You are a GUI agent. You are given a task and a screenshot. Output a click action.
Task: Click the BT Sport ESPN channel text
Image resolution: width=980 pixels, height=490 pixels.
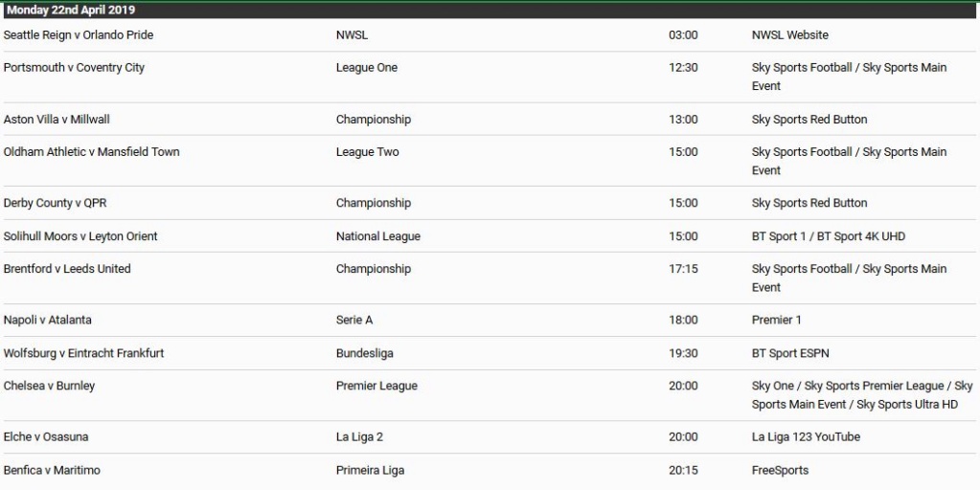tap(790, 353)
